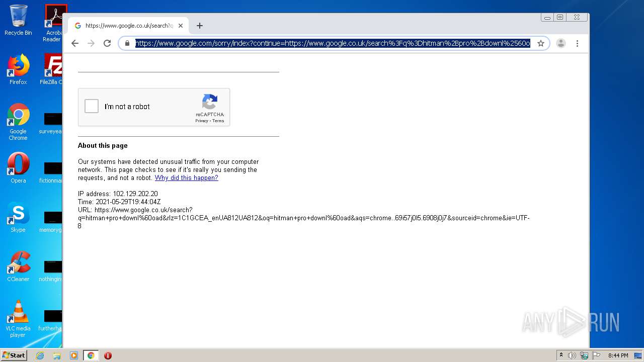Screen dimensions: 644x362
Task: Open the reCAPTCHA Privacy link
Action: click(202, 121)
